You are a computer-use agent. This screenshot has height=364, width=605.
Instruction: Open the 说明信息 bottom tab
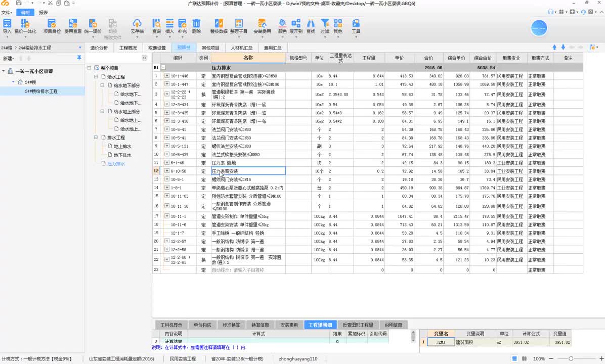pos(394,325)
